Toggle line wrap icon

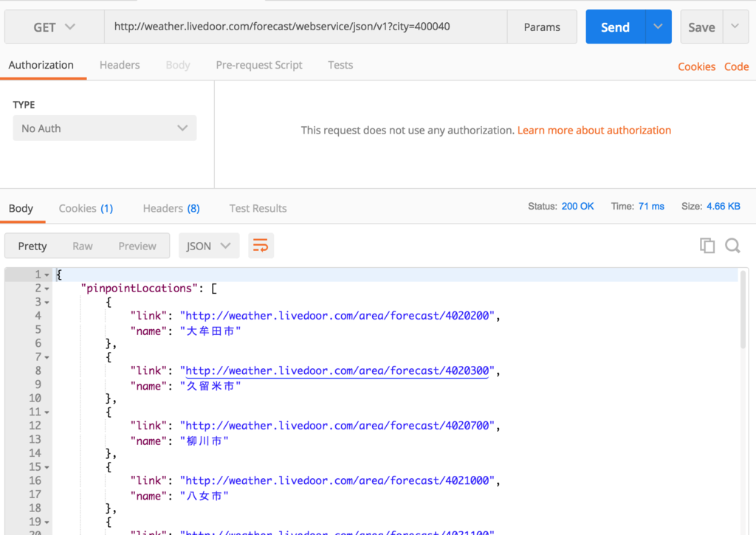(261, 246)
